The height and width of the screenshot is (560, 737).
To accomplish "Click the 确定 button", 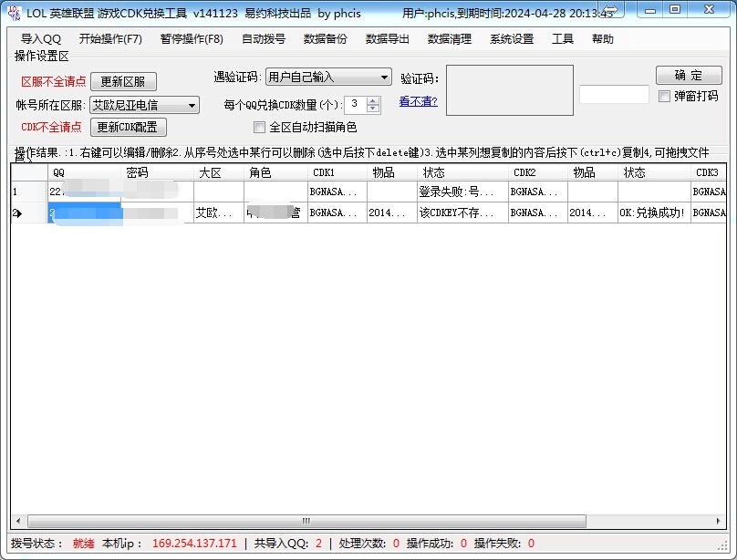I will (689, 75).
